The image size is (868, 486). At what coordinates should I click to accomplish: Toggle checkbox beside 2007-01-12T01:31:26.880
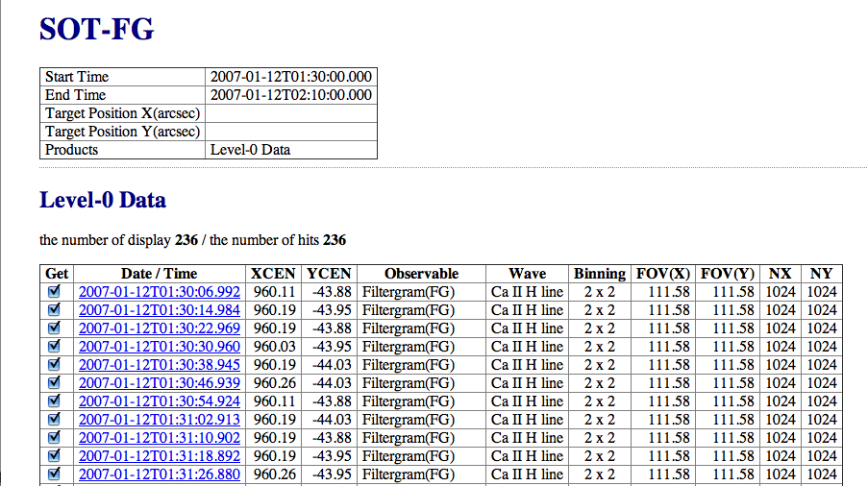tap(55, 474)
